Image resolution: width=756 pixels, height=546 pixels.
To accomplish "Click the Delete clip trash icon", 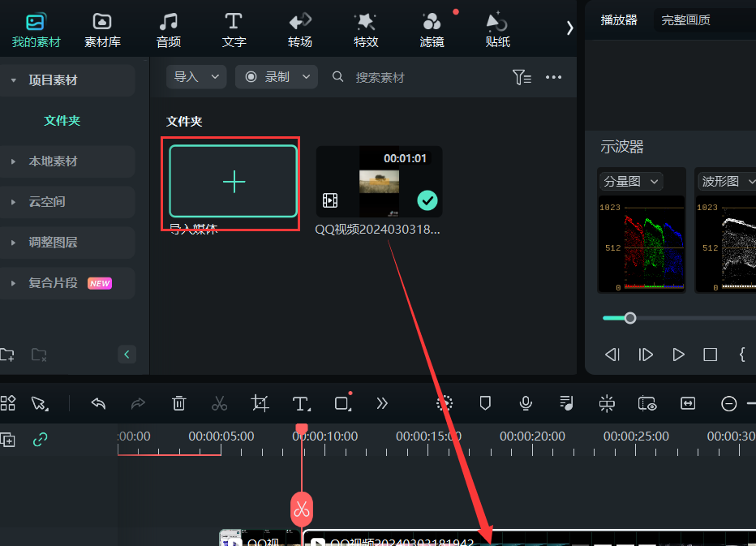I will point(178,403).
